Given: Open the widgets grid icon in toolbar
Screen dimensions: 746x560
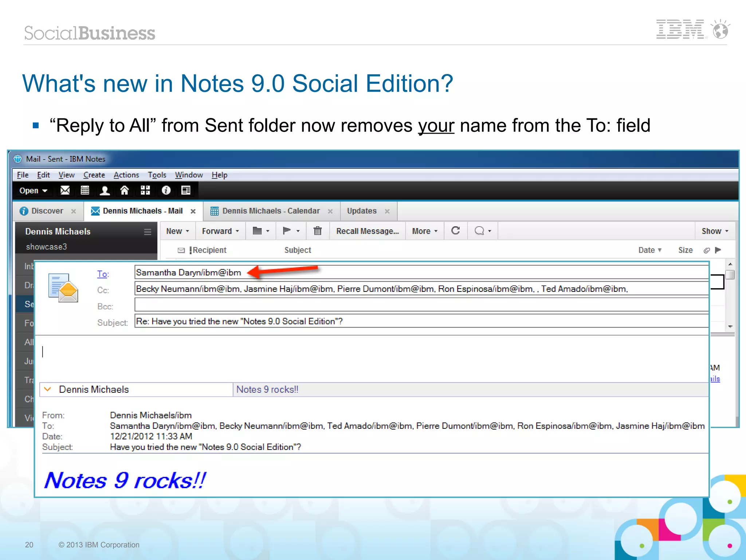Looking at the screenshot, I should click(145, 190).
